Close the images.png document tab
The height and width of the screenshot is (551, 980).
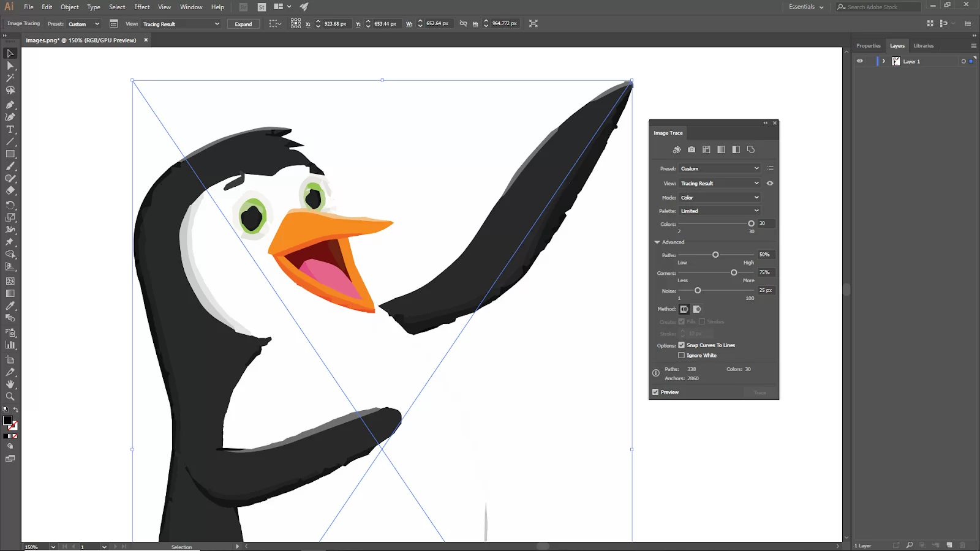point(146,40)
